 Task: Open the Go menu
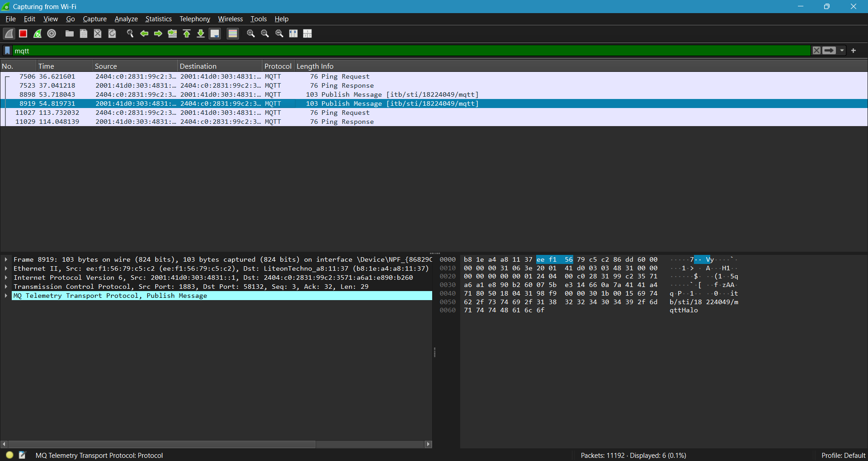[71, 19]
